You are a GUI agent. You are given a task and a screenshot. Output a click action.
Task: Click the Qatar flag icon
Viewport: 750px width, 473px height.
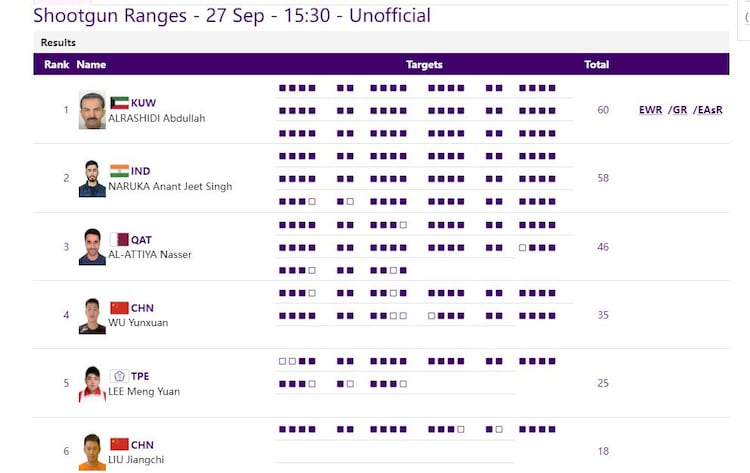[x=119, y=240]
